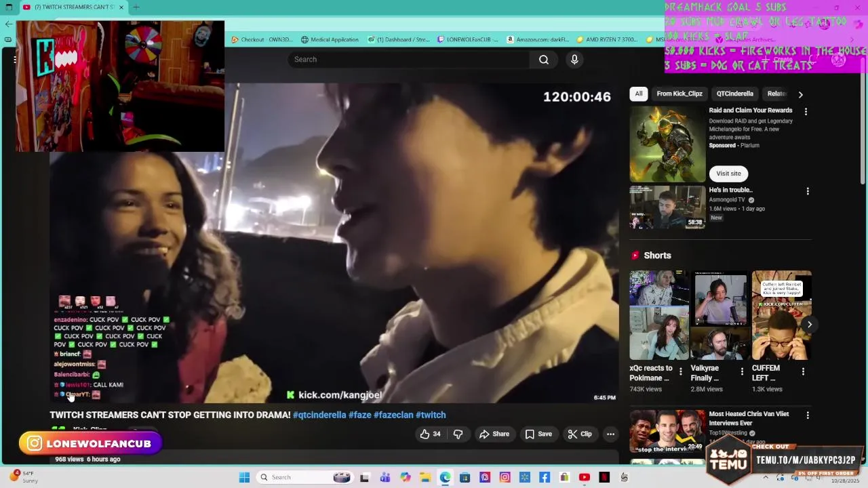Open Facebook from the taskbar

tap(545, 477)
